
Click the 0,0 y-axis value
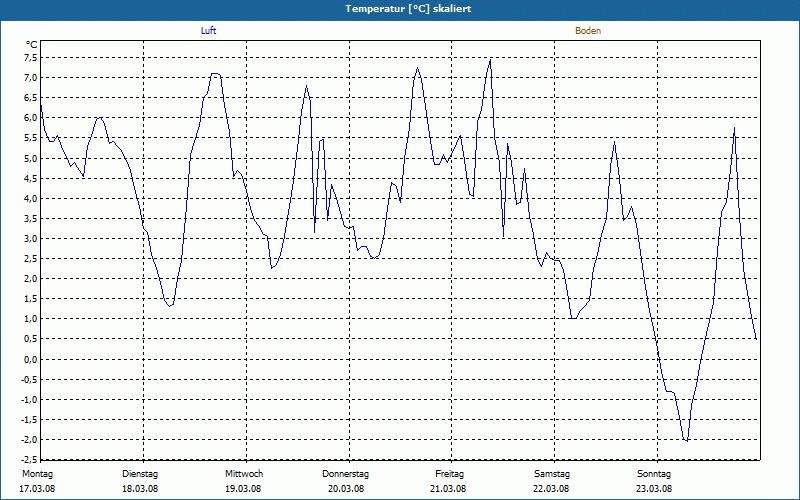31,359
